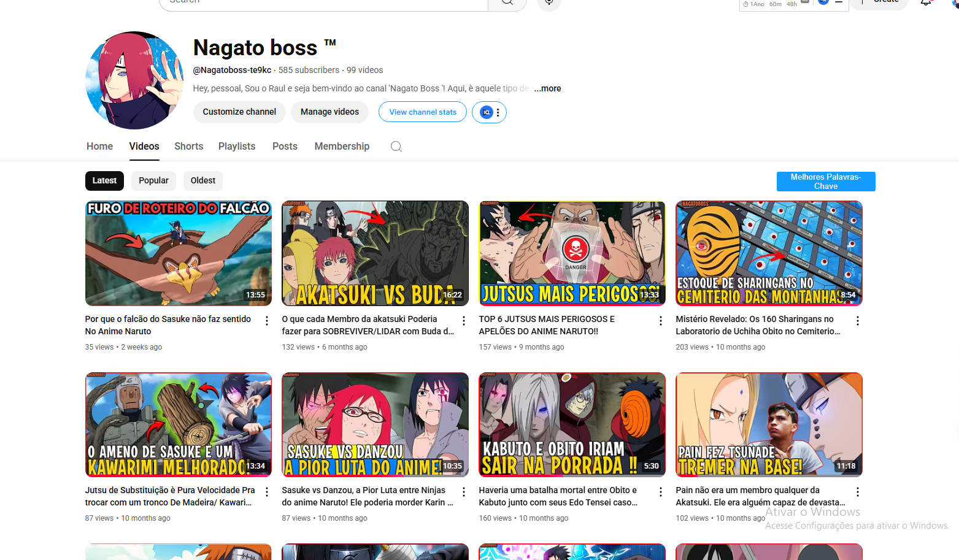Click title 'TOP 6 JUTSUS MAIS PERIGOSOS'
The height and width of the screenshot is (560, 959).
(547, 325)
